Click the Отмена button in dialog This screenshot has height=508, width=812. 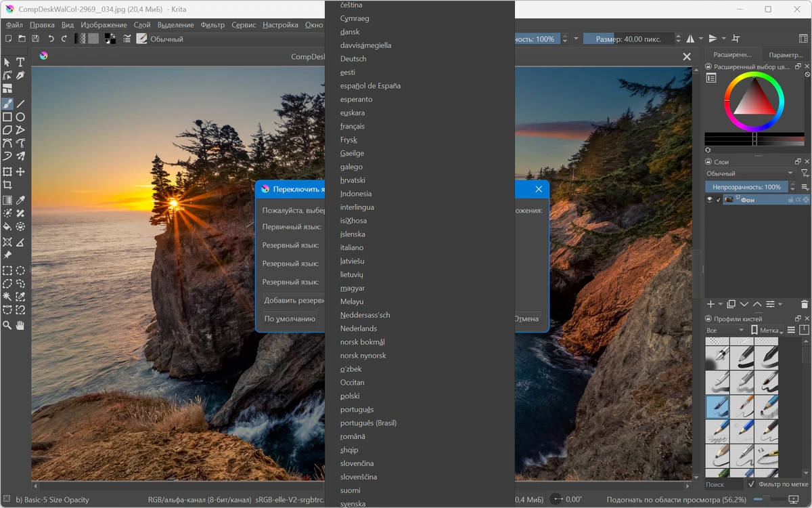tap(527, 319)
